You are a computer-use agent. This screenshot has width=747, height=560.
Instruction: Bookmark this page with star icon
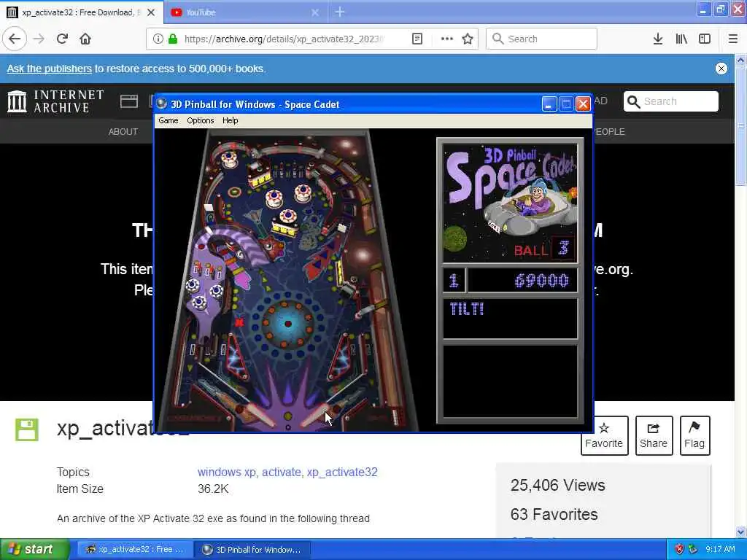pos(468,39)
